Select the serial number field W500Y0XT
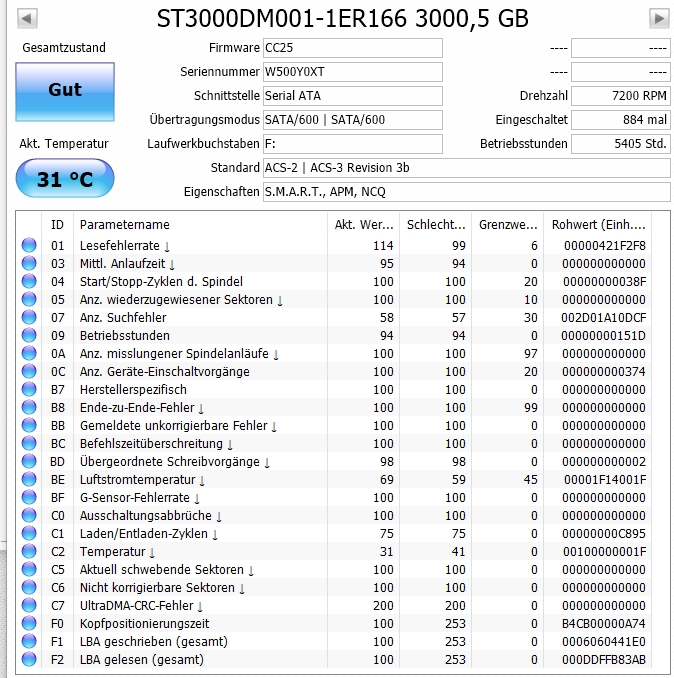Viewport: 674px width, 678px height. (x=353, y=72)
